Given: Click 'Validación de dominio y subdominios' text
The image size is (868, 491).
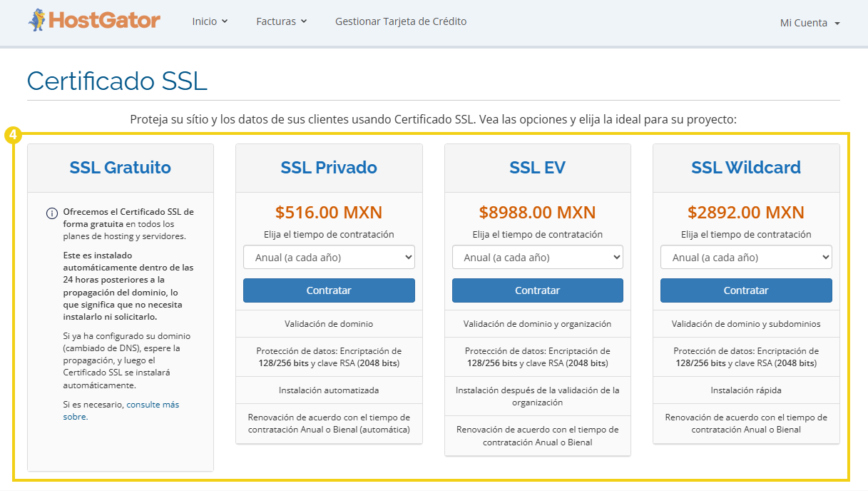Looking at the screenshot, I should pyautogui.click(x=746, y=324).
